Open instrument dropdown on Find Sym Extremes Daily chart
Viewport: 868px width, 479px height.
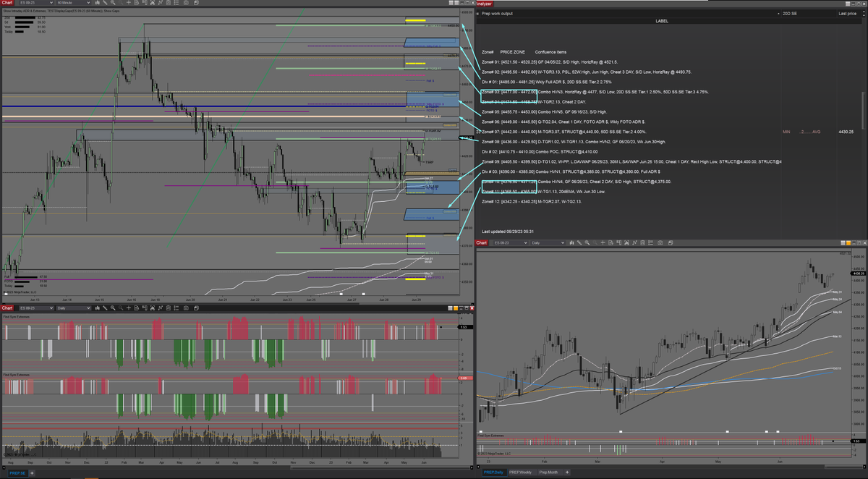[x=36, y=308]
